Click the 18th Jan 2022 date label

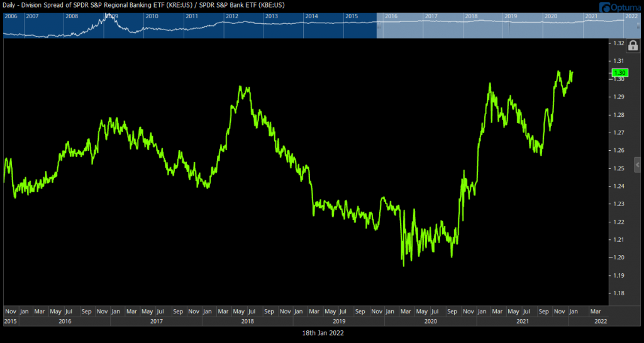(321, 332)
